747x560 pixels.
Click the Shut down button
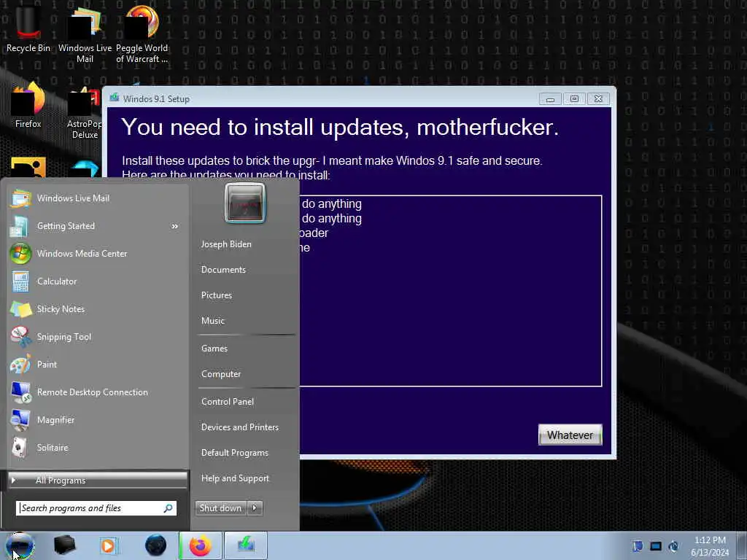tap(221, 508)
